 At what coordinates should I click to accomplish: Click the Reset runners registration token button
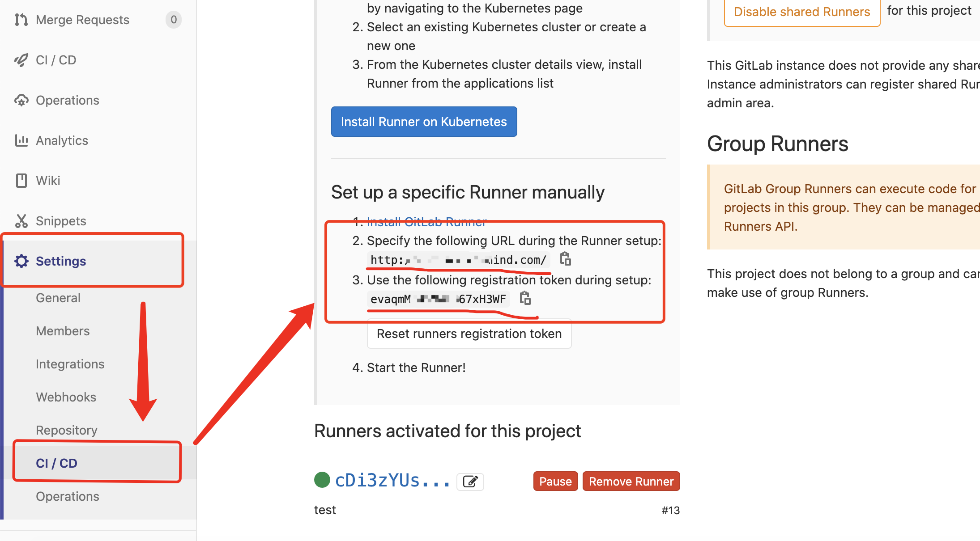click(469, 334)
